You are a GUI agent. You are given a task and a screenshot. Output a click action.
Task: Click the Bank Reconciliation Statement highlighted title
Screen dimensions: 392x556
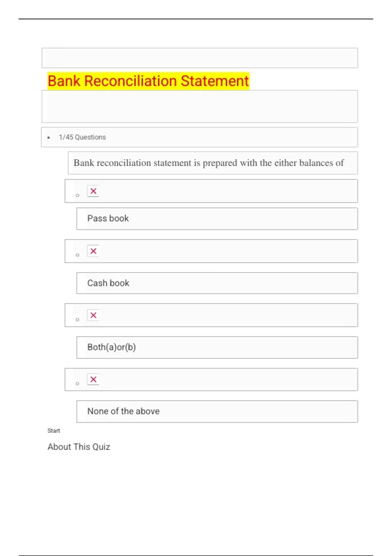click(148, 81)
